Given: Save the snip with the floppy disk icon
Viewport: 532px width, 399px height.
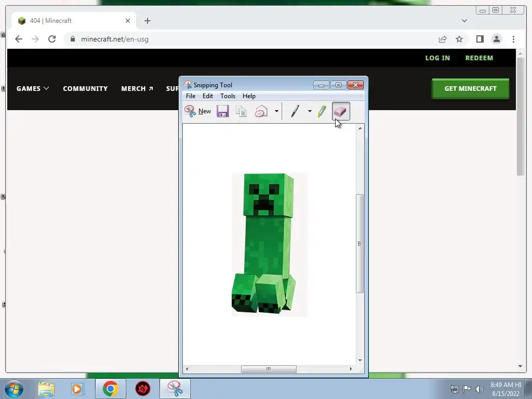Looking at the screenshot, I should [222, 111].
